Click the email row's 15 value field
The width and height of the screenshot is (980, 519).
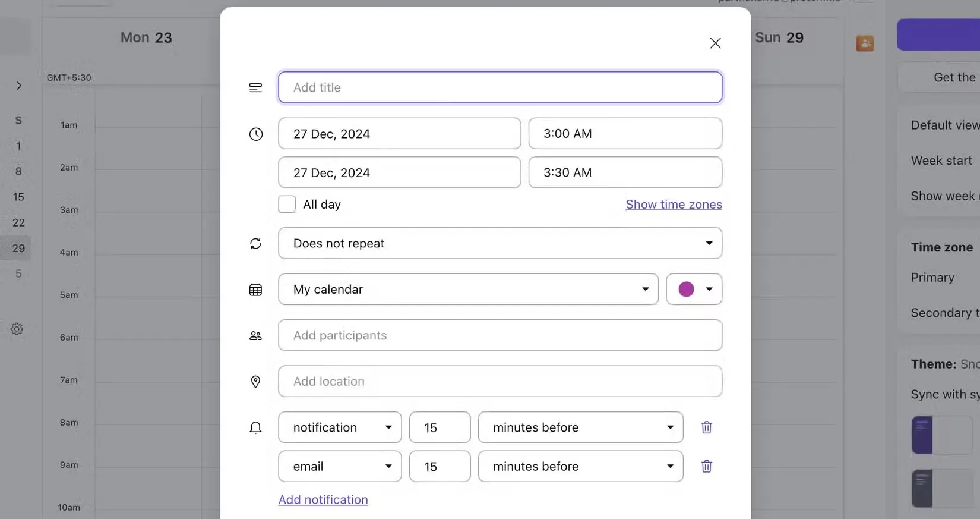pos(440,467)
